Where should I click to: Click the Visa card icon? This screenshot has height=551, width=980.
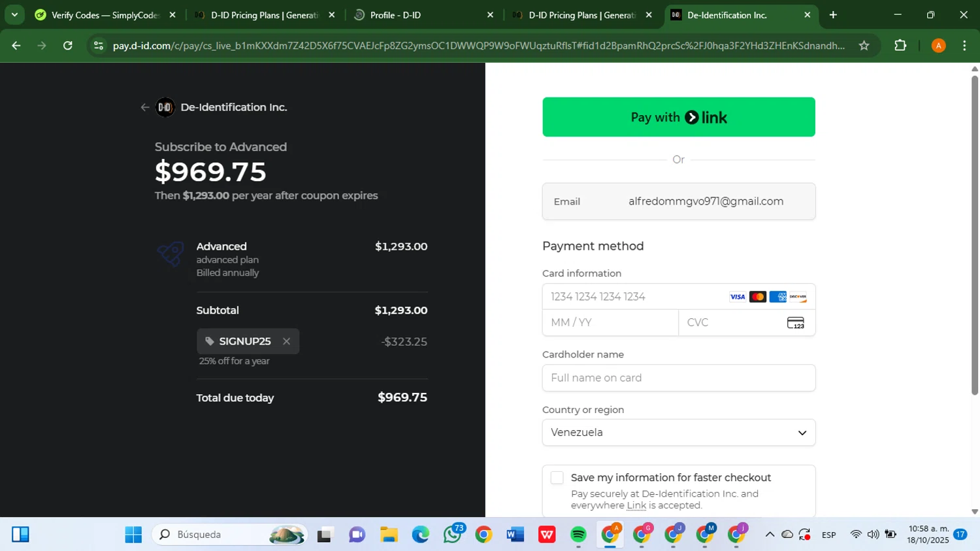[738, 297]
